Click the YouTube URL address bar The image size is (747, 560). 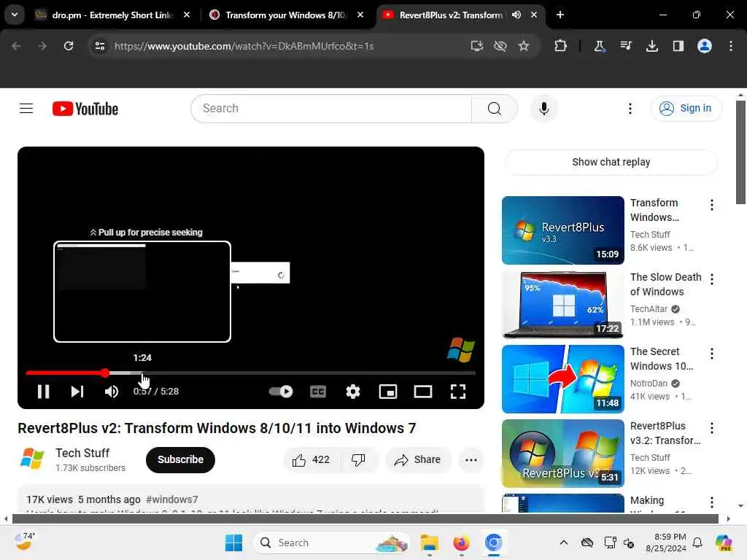click(x=286, y=46)
